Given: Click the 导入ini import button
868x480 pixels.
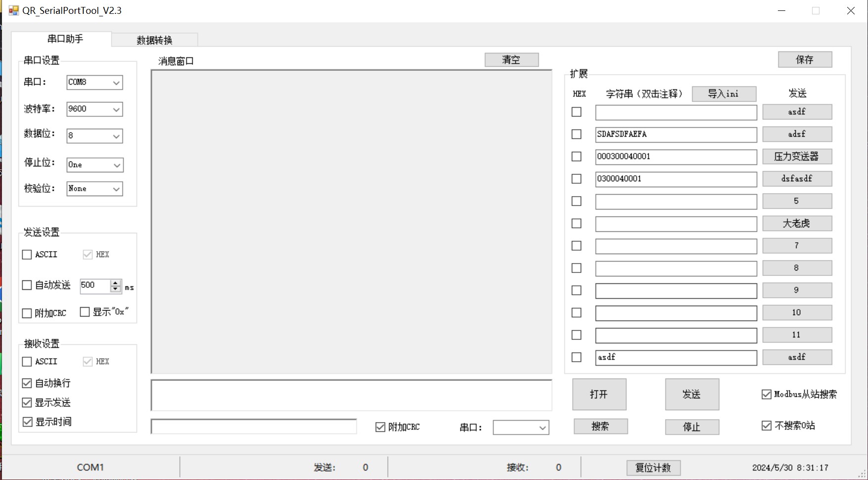Looking at the screenshot, I should (x=723, y=94).
